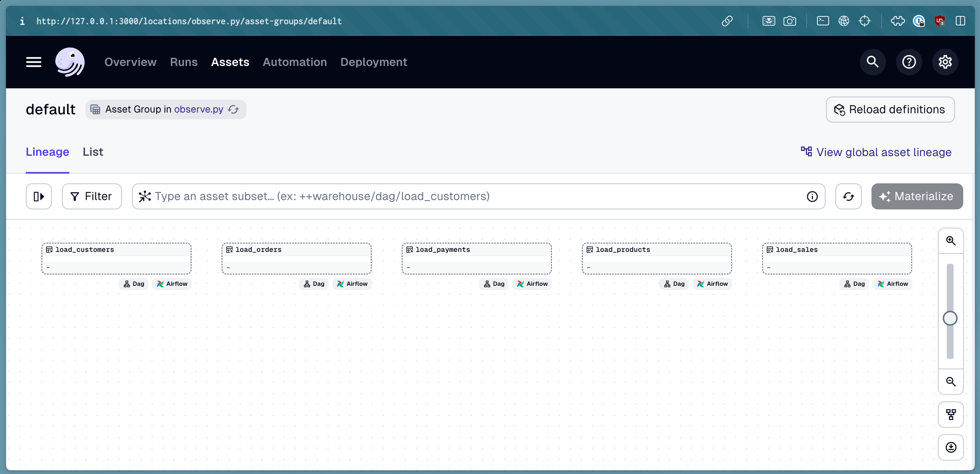Open search with the magnifying glass icon
Screen dimensions: 980x474
coord(873,62)
